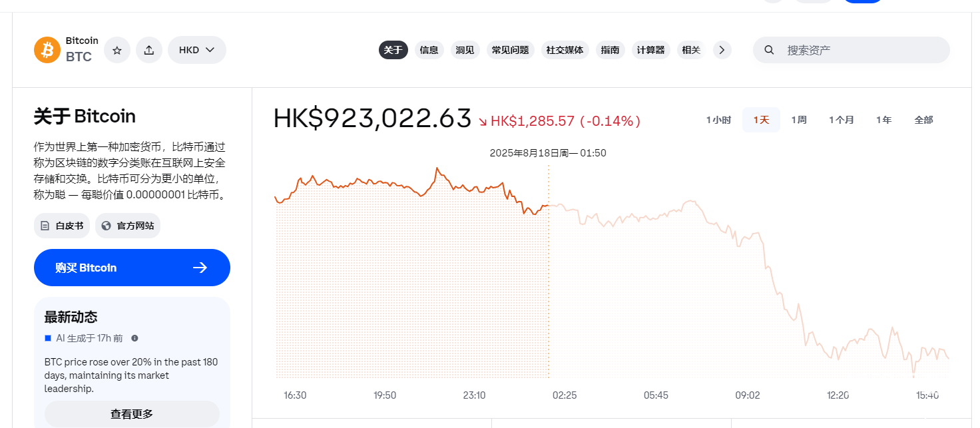Click the orange Bitcoin logo icon
This screenshot has height=428, width=980.
tap(47, 50)
